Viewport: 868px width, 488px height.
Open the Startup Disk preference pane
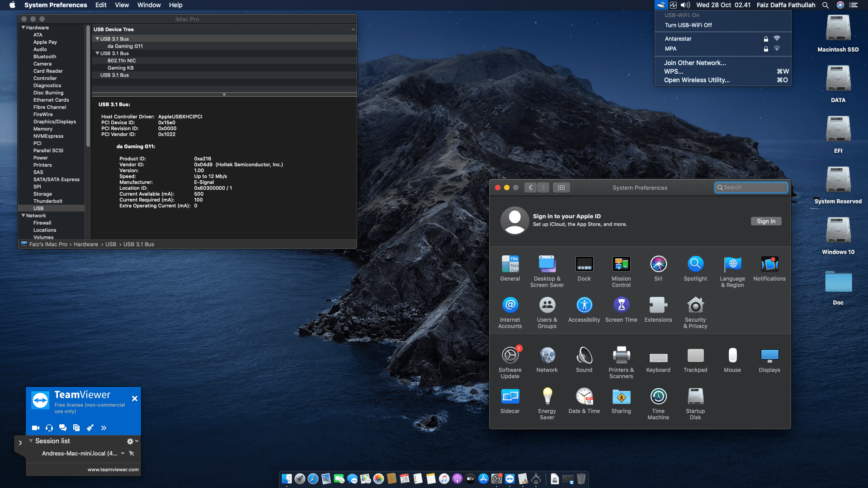pyautogui.click(x=695, y=397)
